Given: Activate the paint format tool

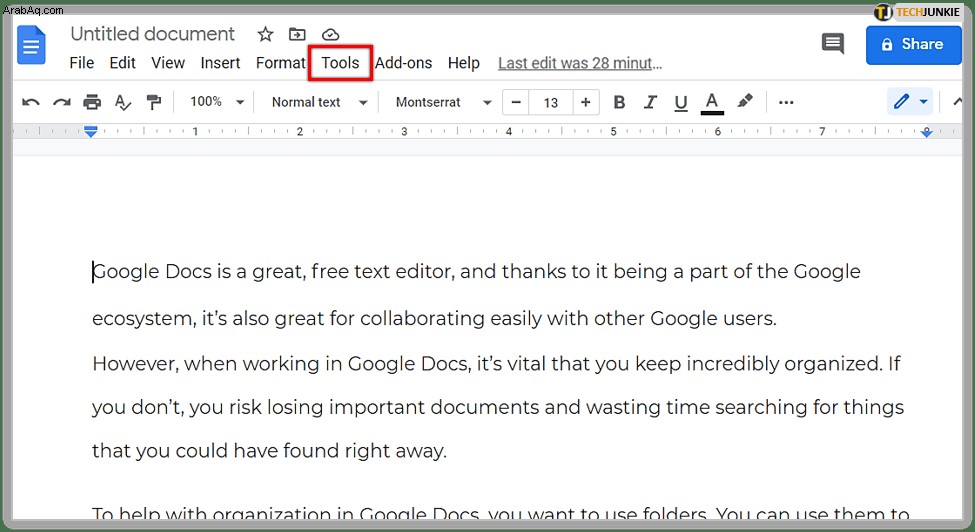Looking at the screenshot, I should [153, 102].
